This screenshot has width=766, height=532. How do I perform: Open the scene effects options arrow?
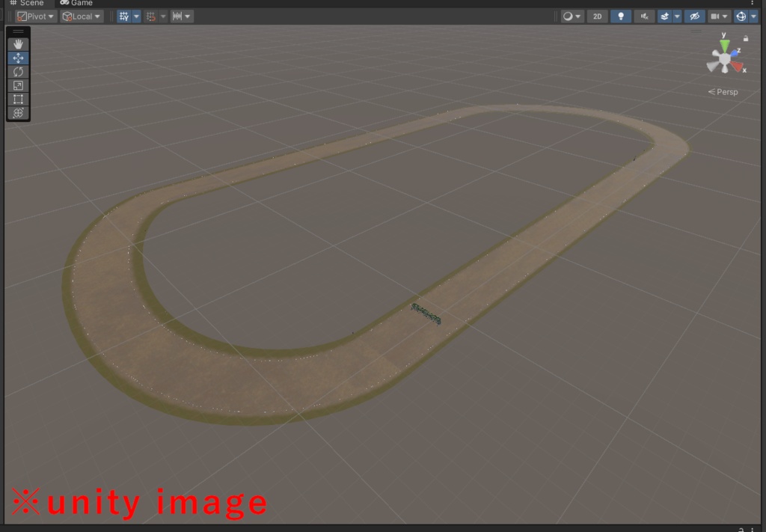pos(677,16)
